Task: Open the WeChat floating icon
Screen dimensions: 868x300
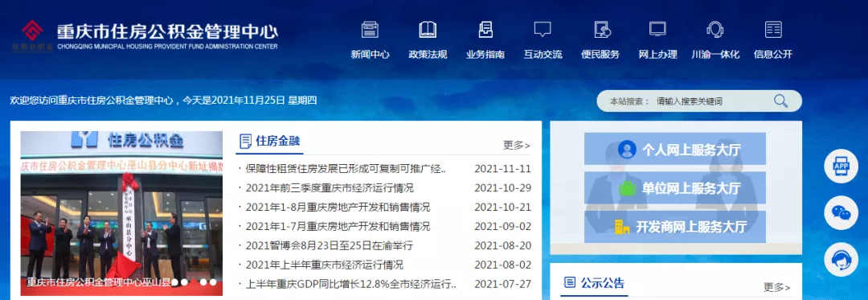Action: (x=841, y=213)
